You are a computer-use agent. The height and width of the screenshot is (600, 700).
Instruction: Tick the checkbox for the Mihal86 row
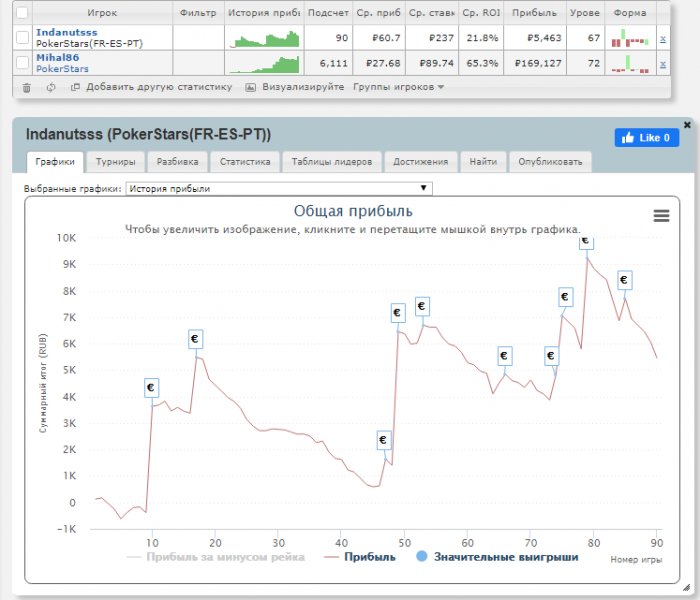pos(22,64)
